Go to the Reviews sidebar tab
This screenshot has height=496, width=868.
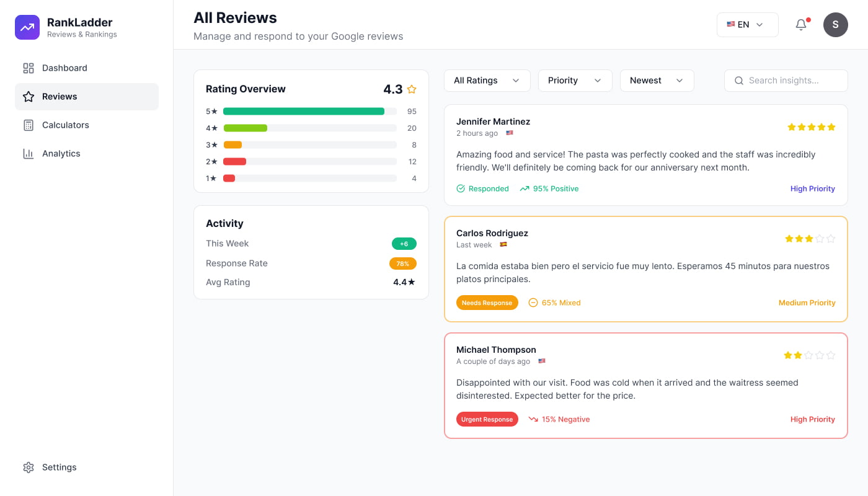[60, 96]
